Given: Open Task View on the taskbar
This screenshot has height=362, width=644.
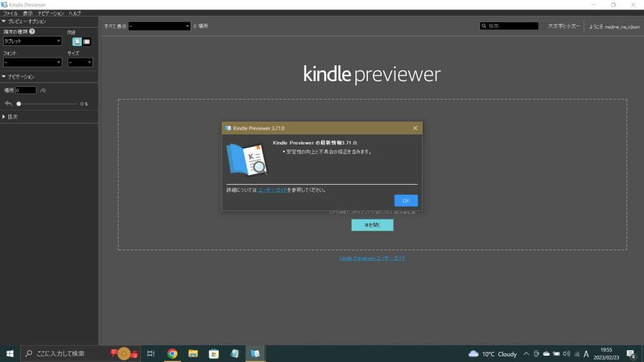Looking at the screenshot, I should [151, 353].
